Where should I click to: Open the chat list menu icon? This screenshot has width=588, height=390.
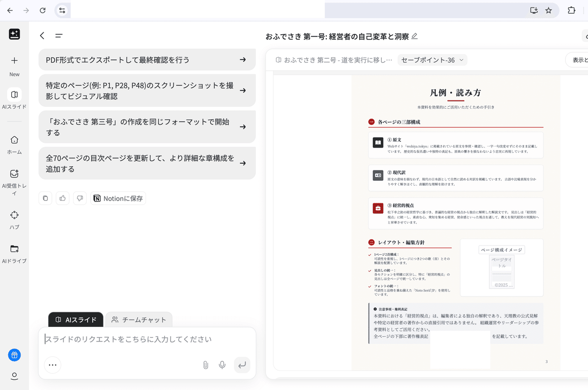(59, 35)
